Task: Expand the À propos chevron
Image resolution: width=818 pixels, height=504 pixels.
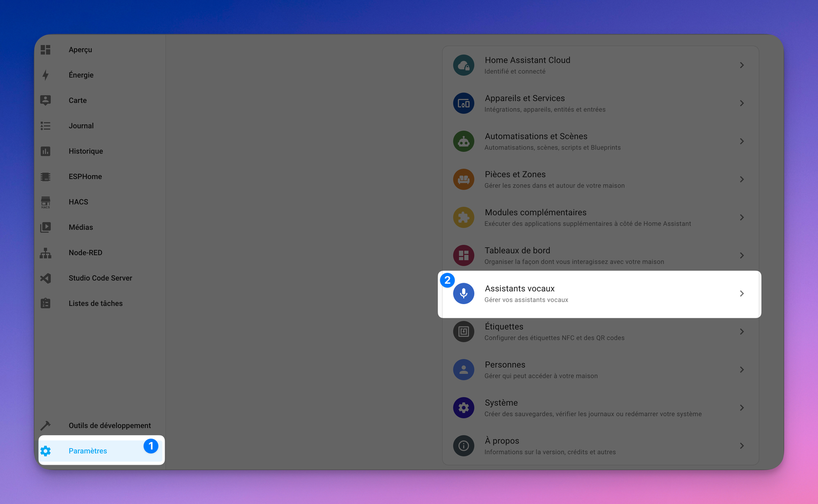Action: (x=742, y=445)
